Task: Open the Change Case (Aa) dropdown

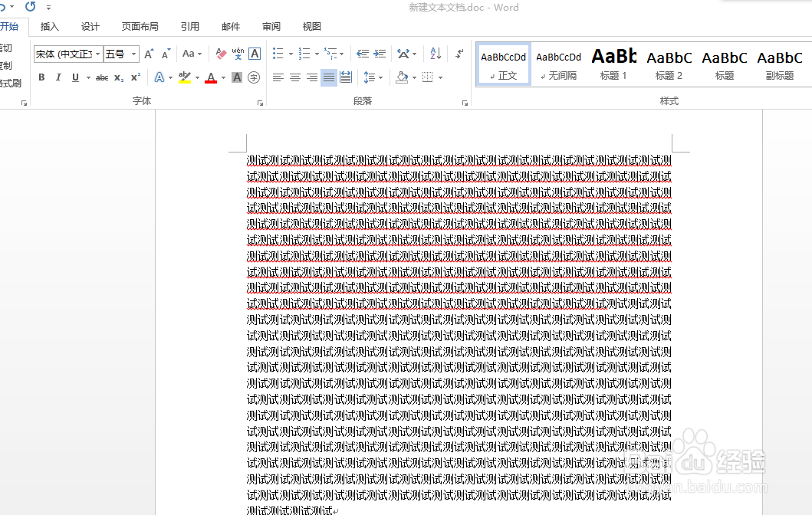Action: click(x=192, y=54)
